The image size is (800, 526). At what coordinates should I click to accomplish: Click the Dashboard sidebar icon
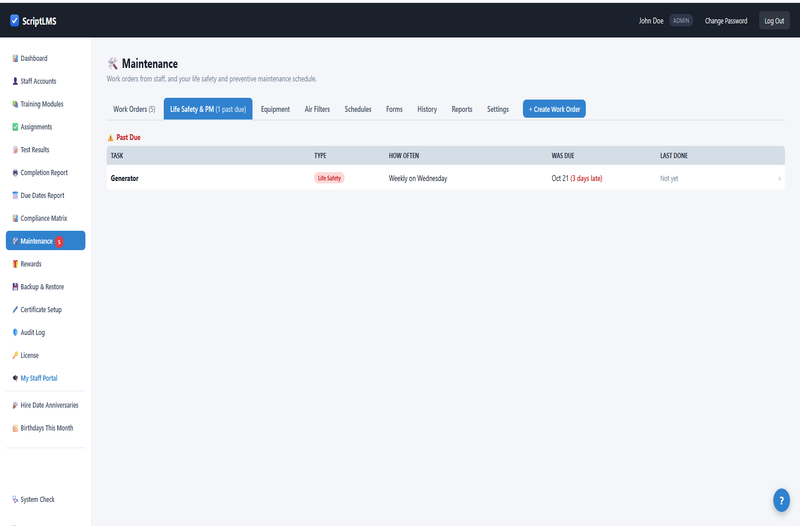click(x=15, y=59)
